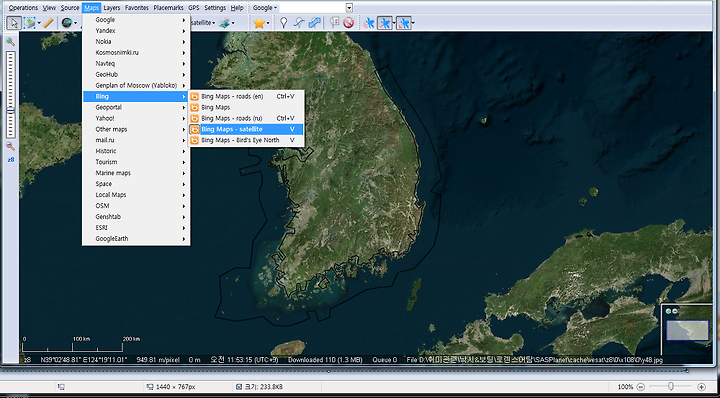Screen dimensions: 720x398
Task: Click the minimap green zoom-in button
Action: (668, 311)
